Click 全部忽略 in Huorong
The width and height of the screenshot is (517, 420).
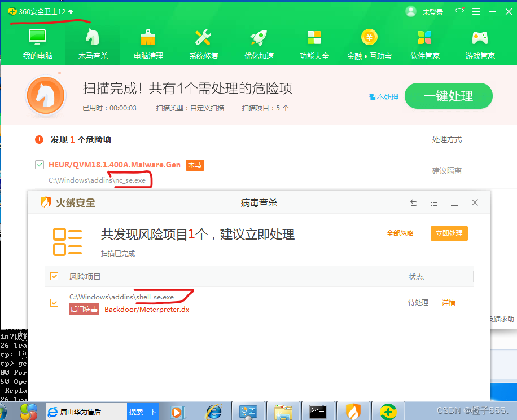(x=400, y=233)
